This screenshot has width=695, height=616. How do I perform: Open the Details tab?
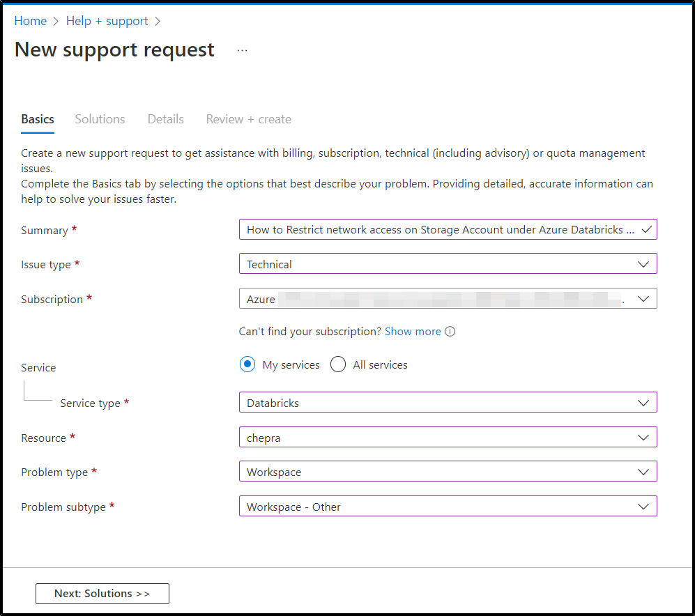point(165,119)
